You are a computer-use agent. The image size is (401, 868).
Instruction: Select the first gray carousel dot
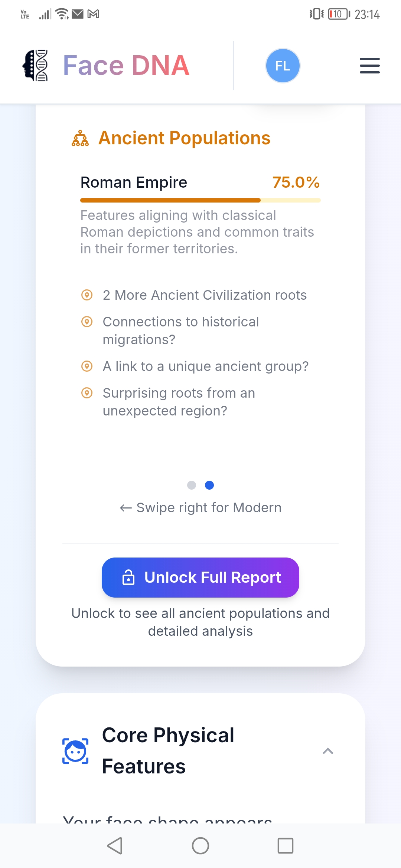point(192,485)
